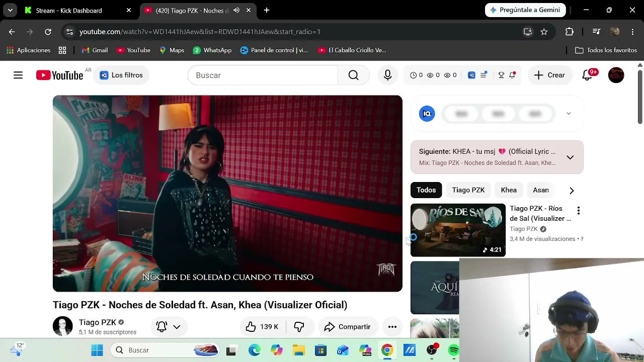Go to the YouTube home logo
The image size is (644, 362).
(59, 75)
